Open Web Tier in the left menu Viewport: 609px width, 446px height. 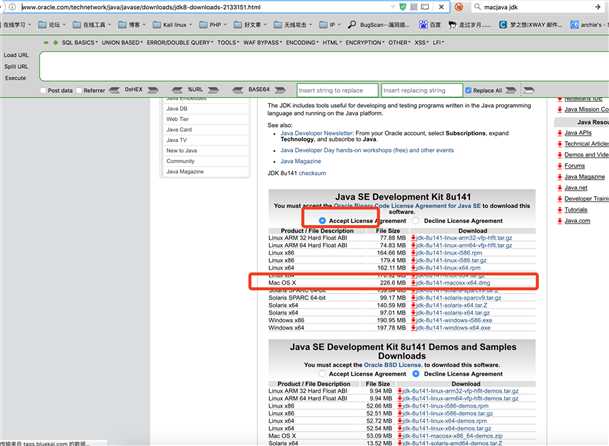[177, 119]
